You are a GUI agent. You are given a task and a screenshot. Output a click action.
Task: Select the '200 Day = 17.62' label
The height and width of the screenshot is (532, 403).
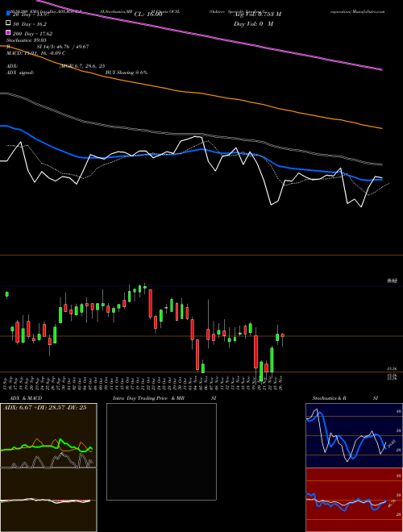pyautogui.click(x=32, y=34)
